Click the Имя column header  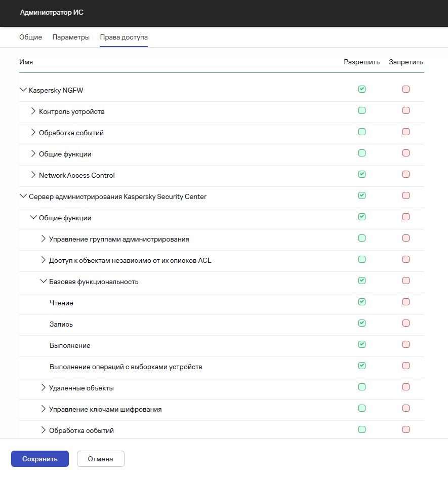26,62
